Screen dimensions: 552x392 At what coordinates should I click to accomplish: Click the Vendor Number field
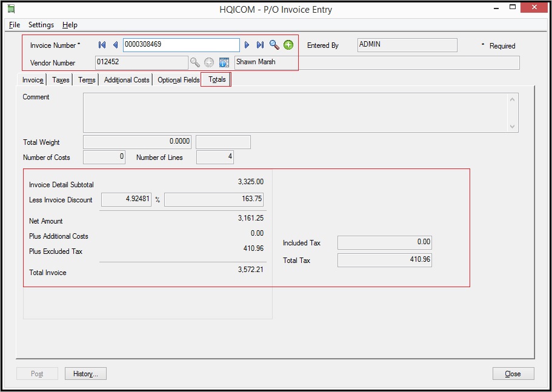[x=142, y=62]
